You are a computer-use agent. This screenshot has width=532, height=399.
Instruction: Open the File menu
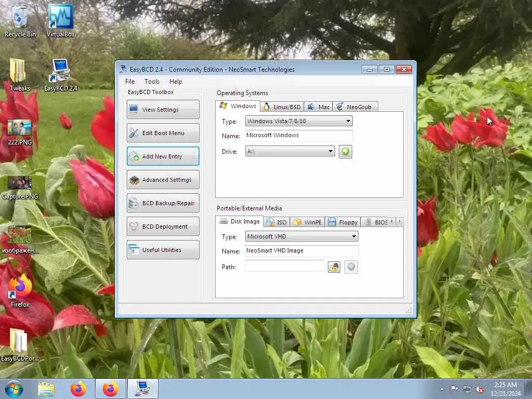click(130, 82)
